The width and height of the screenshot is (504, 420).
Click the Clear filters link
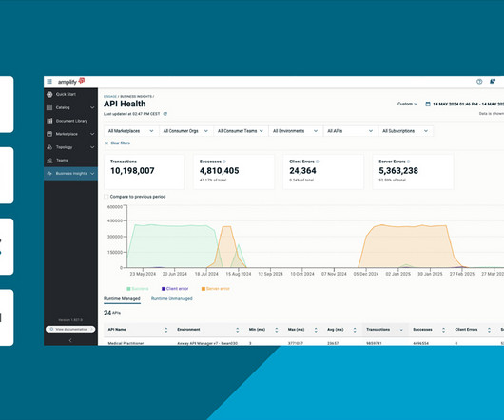click(x=120, y=143)
